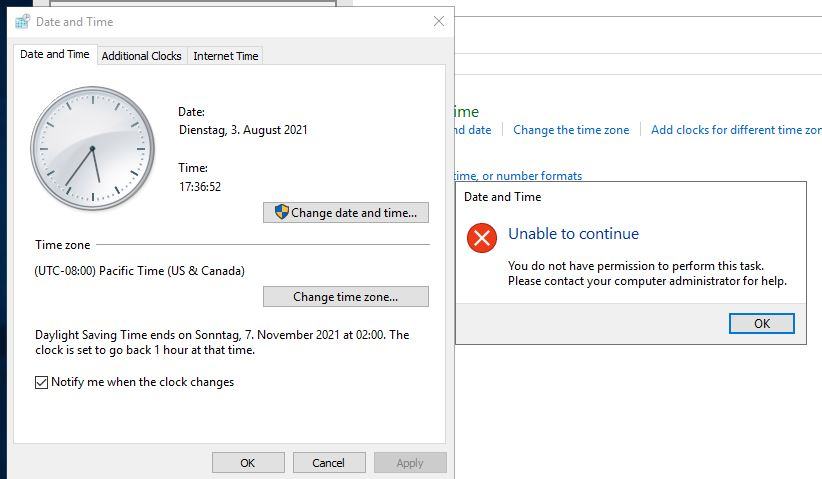Dismiss the Unable to continue error with OK
Image resolution: width=822 pixels, height=479 pixels.
pyautogui.click(x=762, y=323)
